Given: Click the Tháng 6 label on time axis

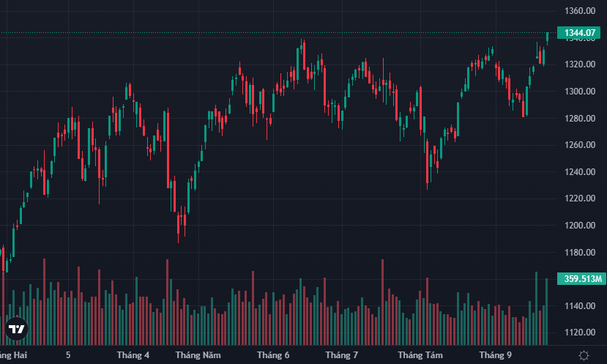Looking at the screenshot, I should coord(273,355).
